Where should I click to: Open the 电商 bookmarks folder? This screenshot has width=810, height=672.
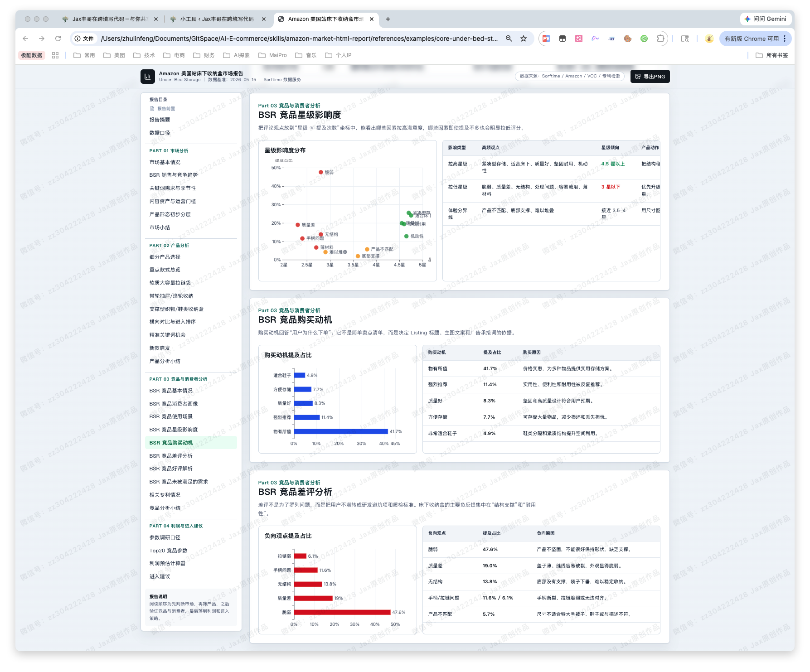(x=174, y=55)
